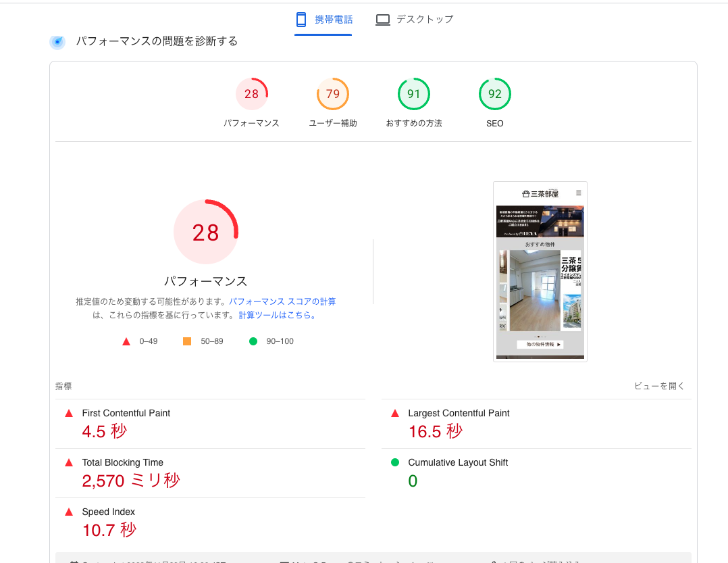Image resolution: width=728 pixels, height=563 pixels.
Task: Click the blue diagnose performance icon
Action: point(58,42)
